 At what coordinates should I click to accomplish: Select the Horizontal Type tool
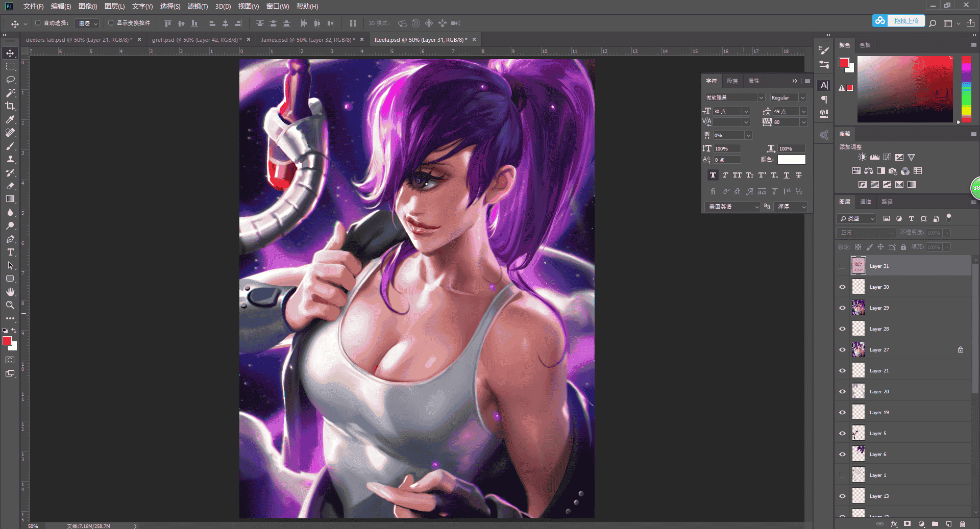(10, 252)
